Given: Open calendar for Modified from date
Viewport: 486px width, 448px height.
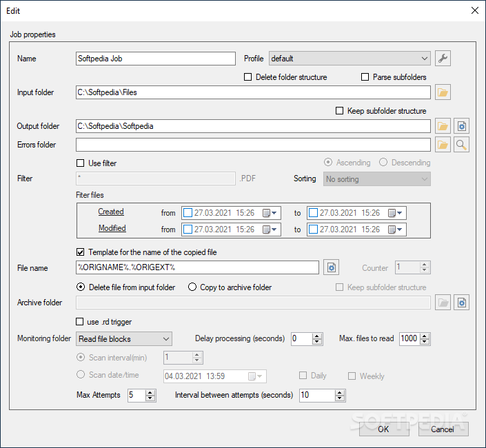Looking at the screenshot, I should pos(270,230).
